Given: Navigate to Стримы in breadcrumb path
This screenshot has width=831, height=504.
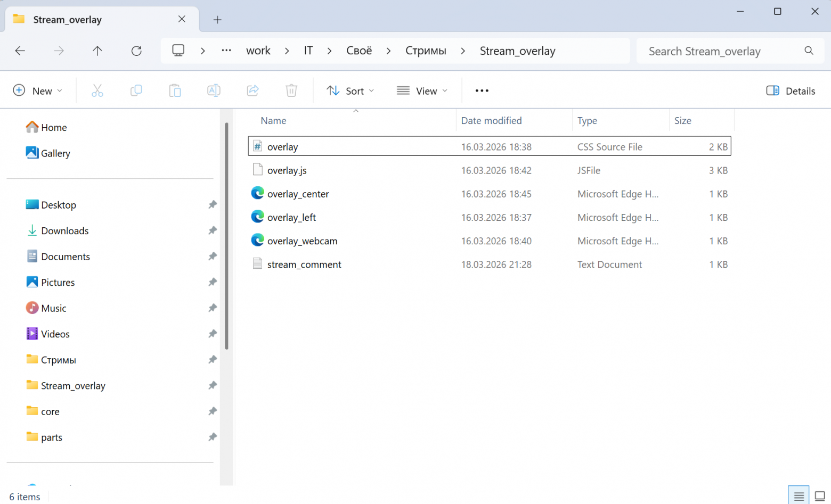Looking at the screenshot, I should coord(426,51).
